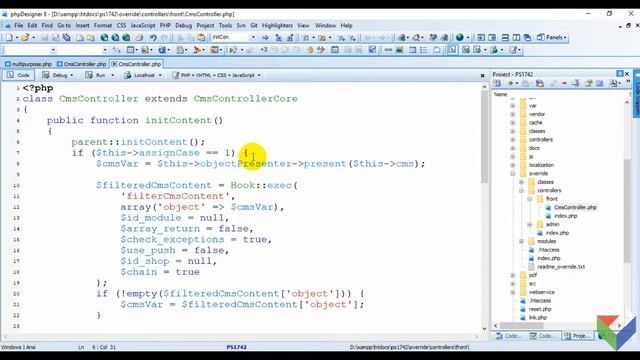Click the Paste clipboard icon
This screenshot has height=360, width=640.
click(x=201, y=38)
